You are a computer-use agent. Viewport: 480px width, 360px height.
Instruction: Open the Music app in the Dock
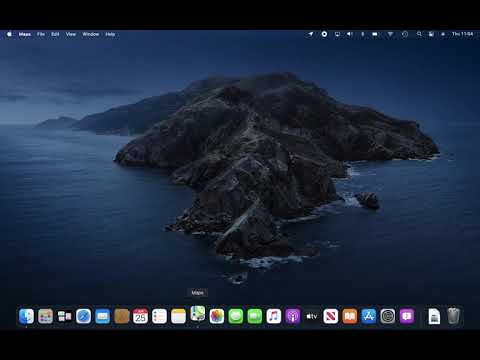[x=274, y=316]
